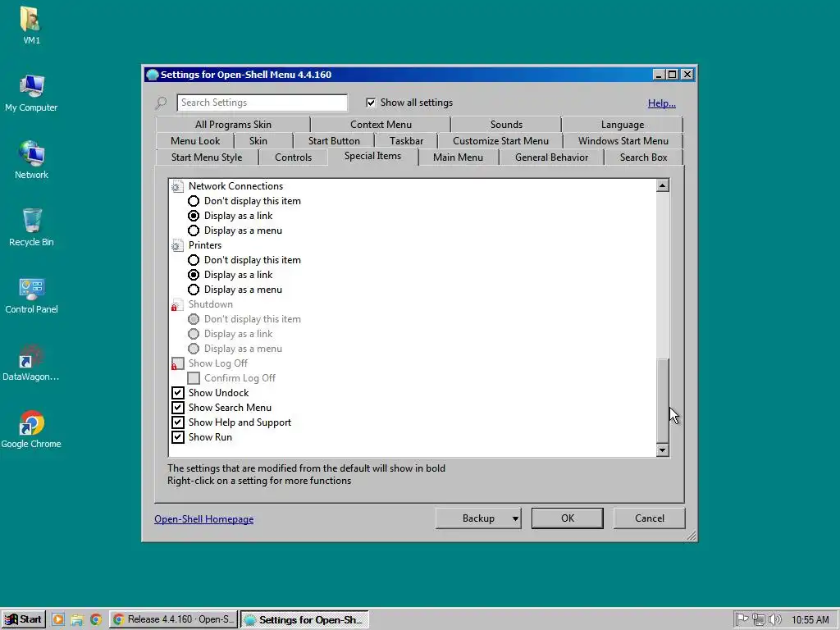Click the locked Shutdown setting icon
This screenshot has height=630, width=840.
[x=177, y=304]
